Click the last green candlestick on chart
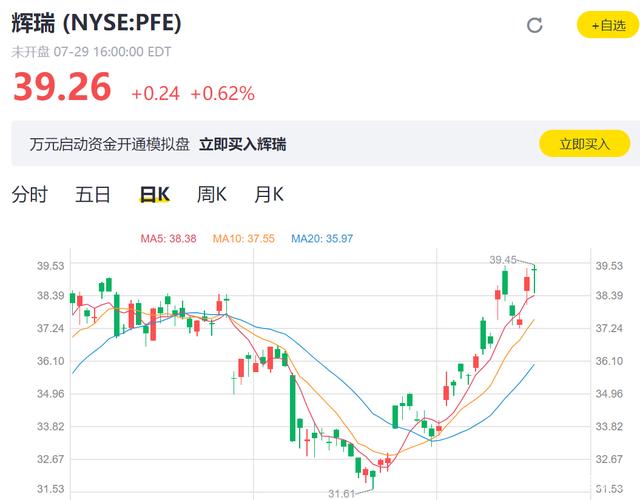Image resolution: width=640 pixels, height=500 pixels. click(x=535, y=268)
